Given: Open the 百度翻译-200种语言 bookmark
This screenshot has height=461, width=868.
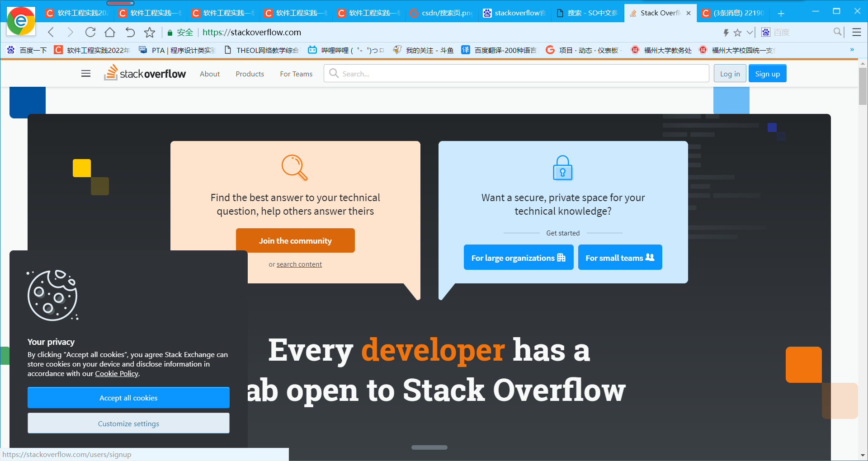Looking at the screenshot, I should [499, 50].
